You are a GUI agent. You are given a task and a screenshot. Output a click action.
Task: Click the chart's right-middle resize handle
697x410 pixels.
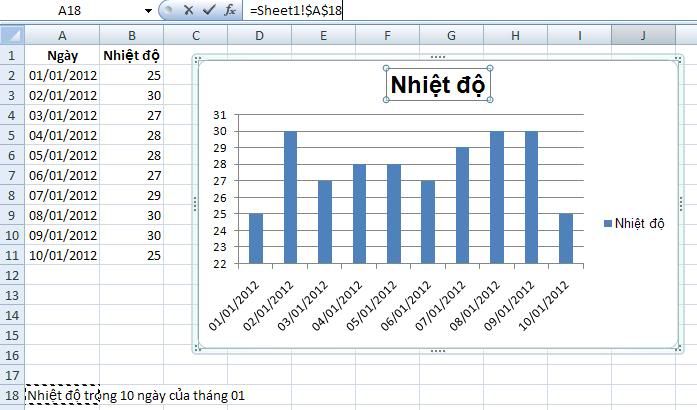click(x=676, y=204)
